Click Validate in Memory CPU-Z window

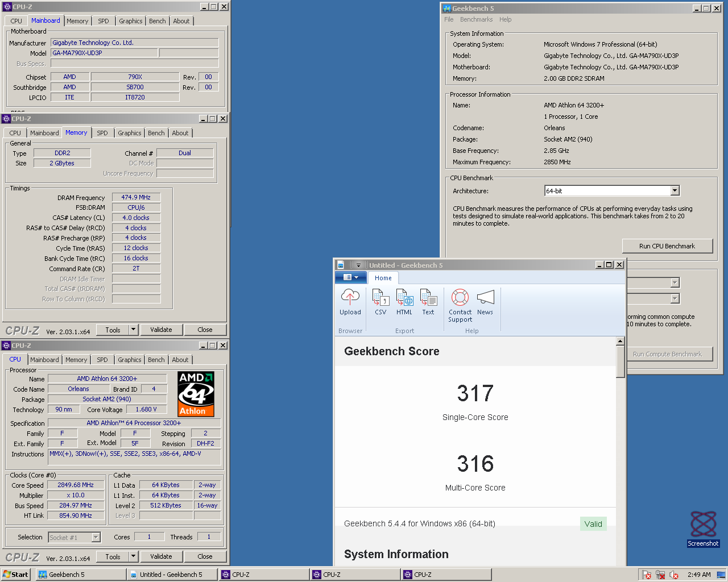tap(161, 330)
